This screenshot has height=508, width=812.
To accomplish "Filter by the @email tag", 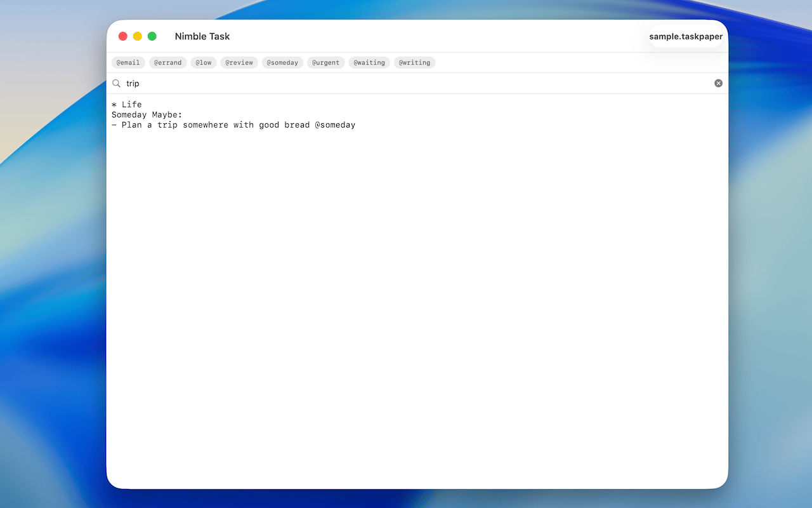I will coord(128,62).
